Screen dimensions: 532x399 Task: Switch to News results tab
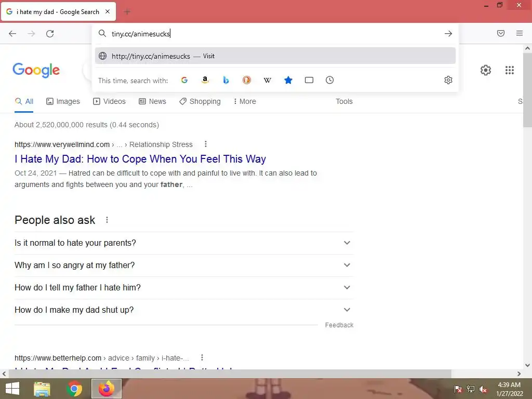tap(153, 101)
